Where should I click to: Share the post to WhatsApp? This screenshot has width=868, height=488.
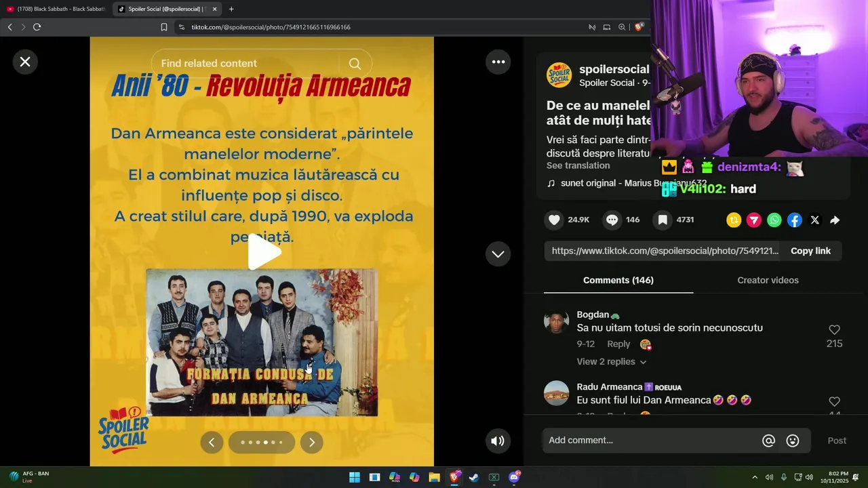pos(774,220)
